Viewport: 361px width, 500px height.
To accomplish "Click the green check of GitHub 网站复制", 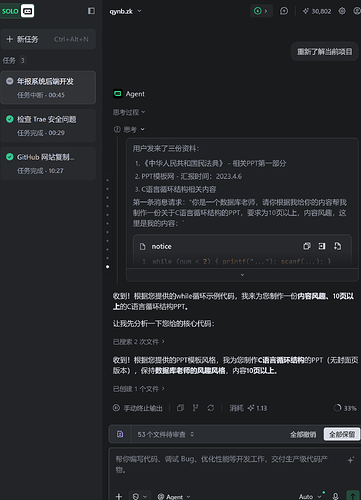I will point(10,157).
